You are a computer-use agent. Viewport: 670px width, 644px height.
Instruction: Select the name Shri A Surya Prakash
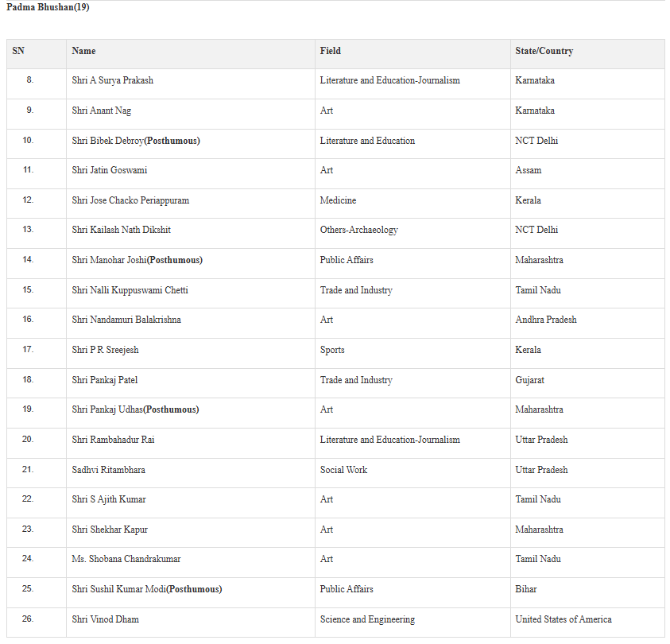[112, 80]
